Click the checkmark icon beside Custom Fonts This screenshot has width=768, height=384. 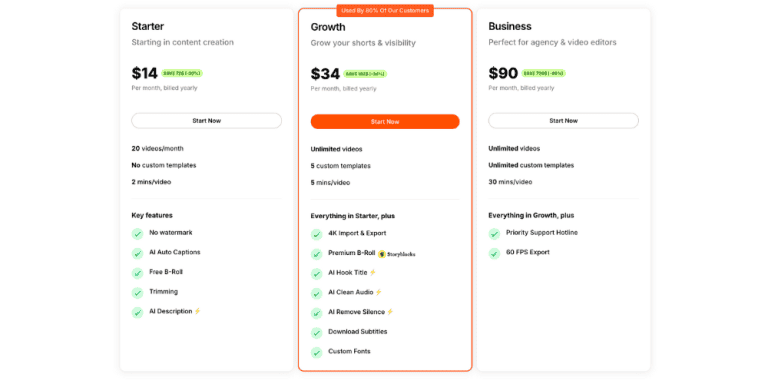316,352
